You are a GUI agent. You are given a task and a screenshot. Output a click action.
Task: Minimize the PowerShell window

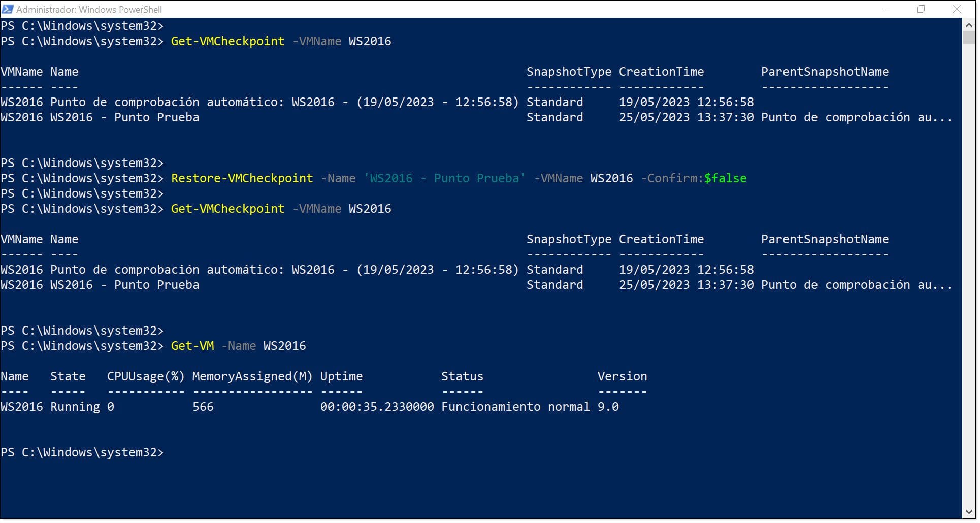click(886, 9)
